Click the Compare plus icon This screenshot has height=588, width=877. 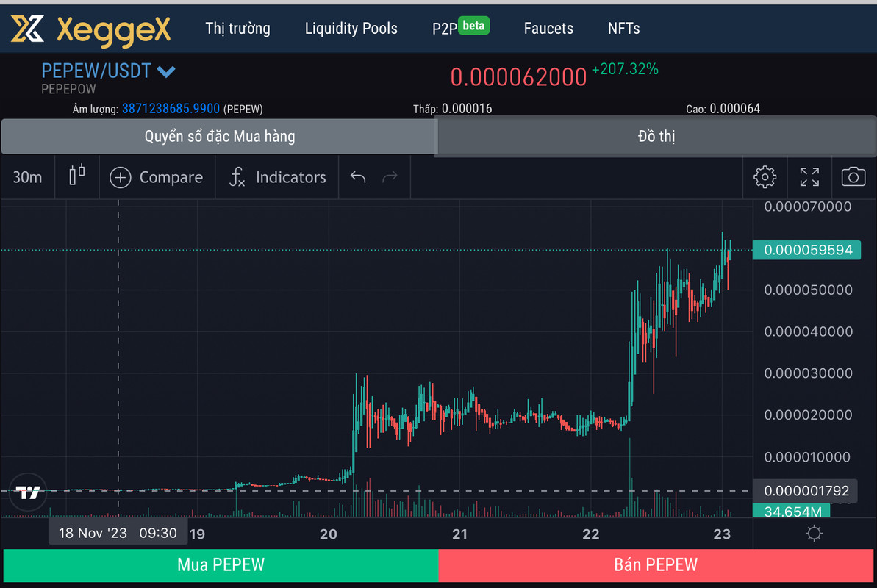click(121, 177)
